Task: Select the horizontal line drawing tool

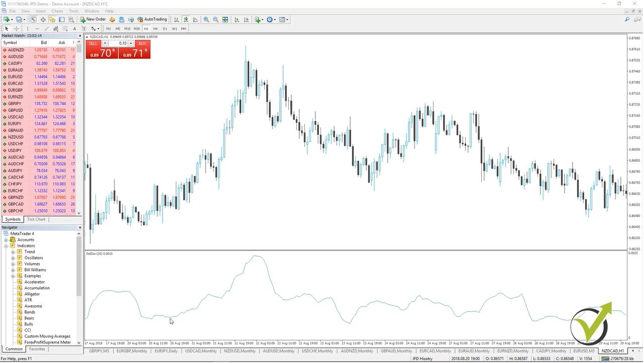Action: coord(37,29)
